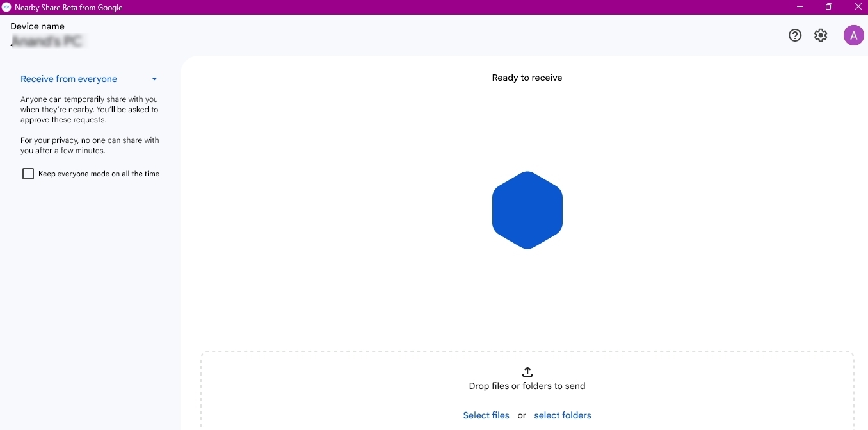Click the upload arrow icon in drop zone
The image size is (868, 430).
[527, 372]
